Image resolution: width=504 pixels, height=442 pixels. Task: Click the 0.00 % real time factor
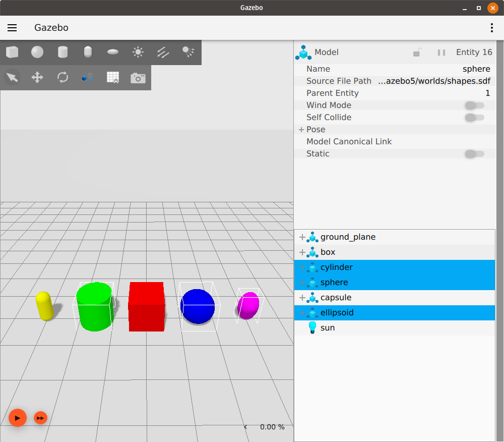[272, 427]
